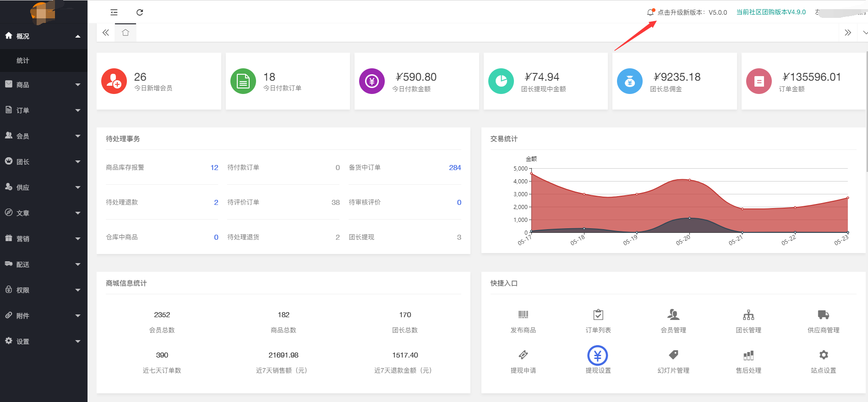Click the refresh icon in top bar
The image size is (868, 402).
(x=140, y=12)
